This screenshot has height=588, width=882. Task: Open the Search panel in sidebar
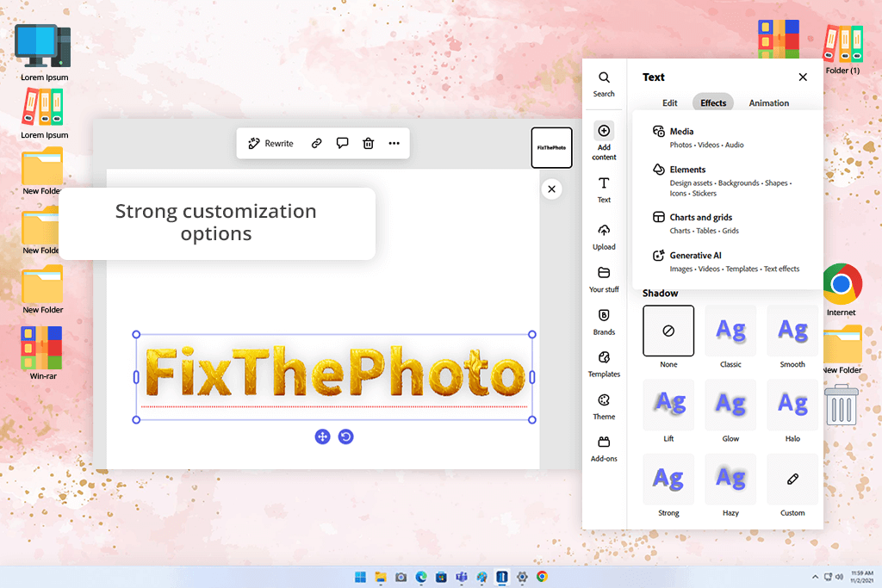(x=604, y=84)
